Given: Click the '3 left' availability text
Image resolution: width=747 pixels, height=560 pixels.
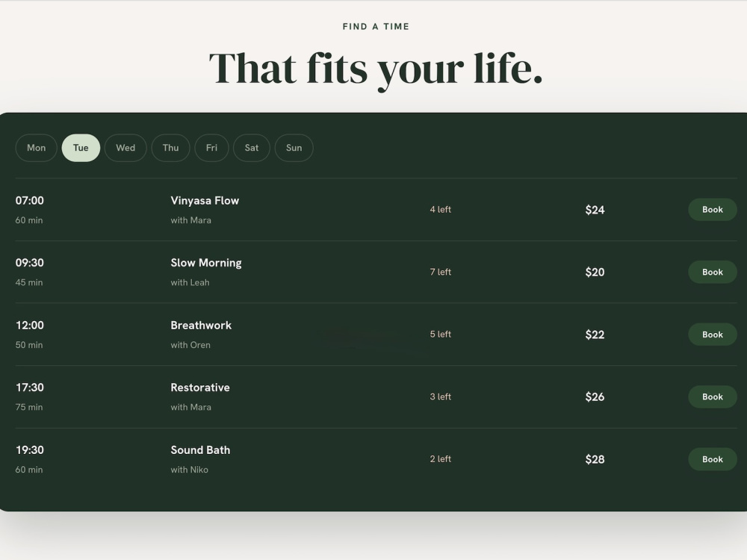Looking at the screenshot, I should click(x=440, y=396).
